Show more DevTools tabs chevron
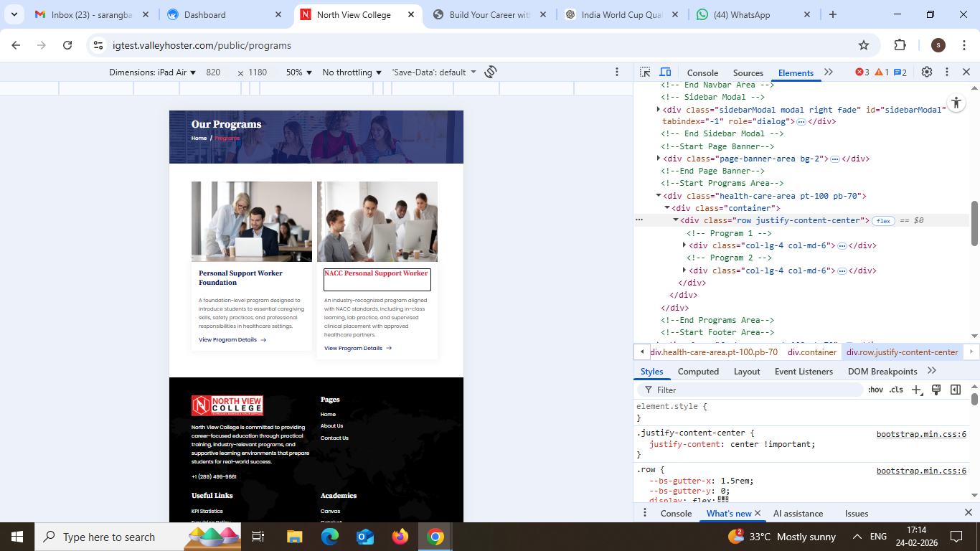The image size is (980, 551). coord(829,72)
